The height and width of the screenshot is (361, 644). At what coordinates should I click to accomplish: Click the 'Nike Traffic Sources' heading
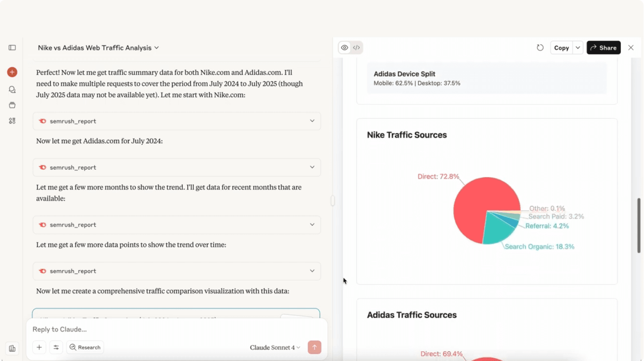point(407,135)
